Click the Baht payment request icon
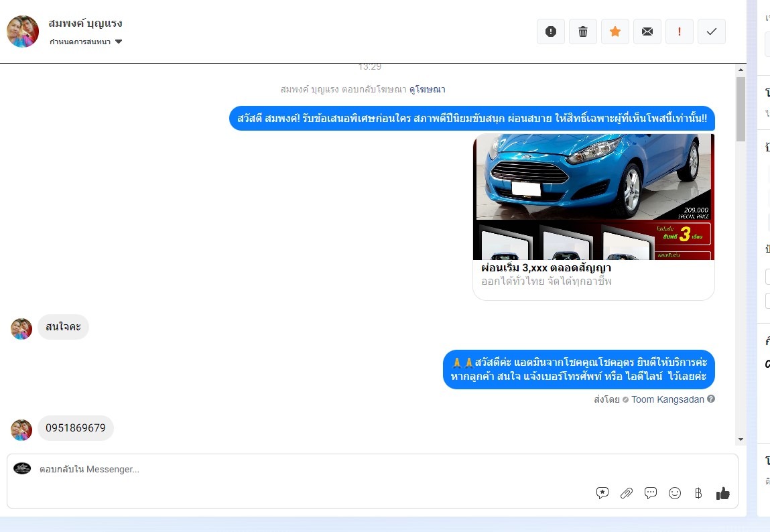The image size is (770, 532). tap(698, 493)
